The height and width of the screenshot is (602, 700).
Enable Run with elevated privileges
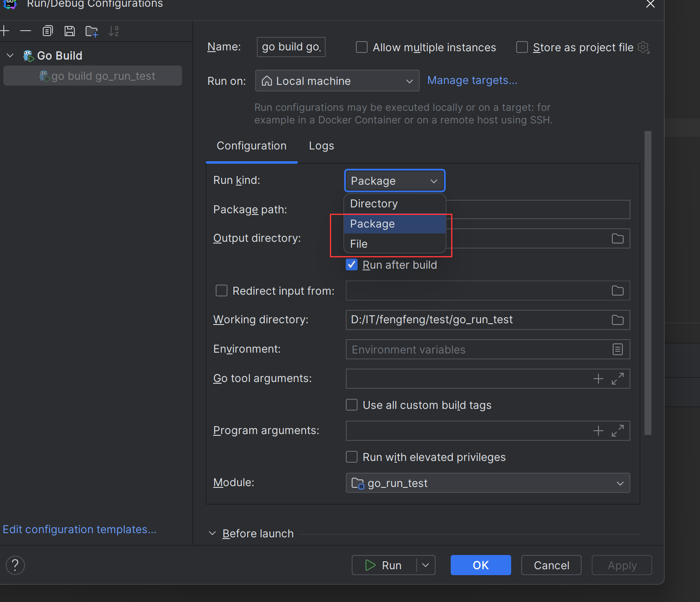(x=352, y=457)
